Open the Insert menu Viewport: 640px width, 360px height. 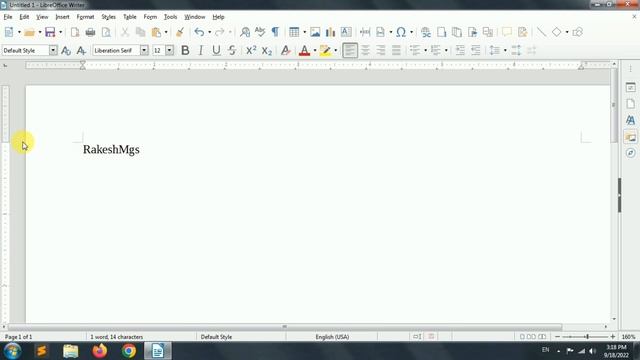pos(62,17)
